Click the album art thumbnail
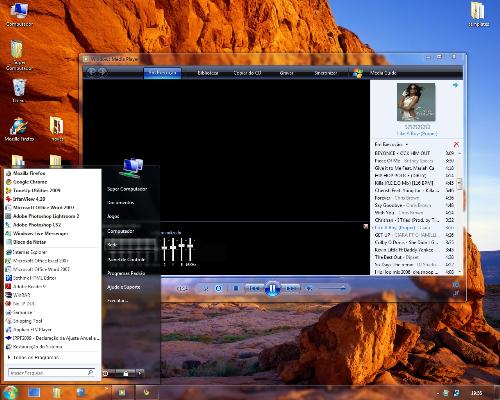Viewport: 500px width, 400px height. (x=416, y=102)
